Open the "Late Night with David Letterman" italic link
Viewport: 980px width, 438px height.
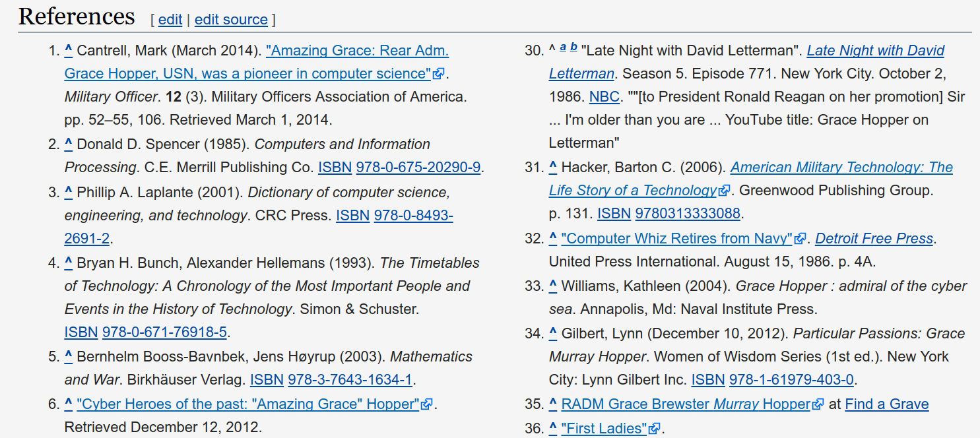pos(747,62)
